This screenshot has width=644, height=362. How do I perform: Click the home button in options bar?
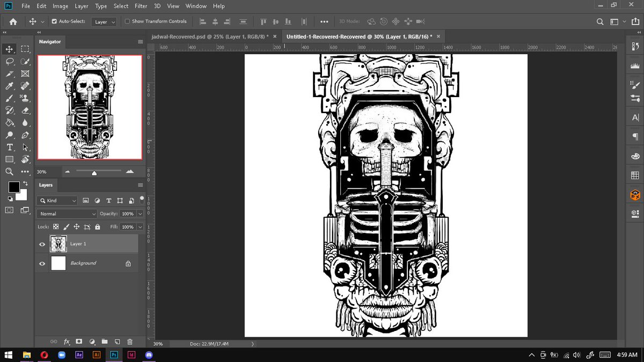tap(13, 22)
